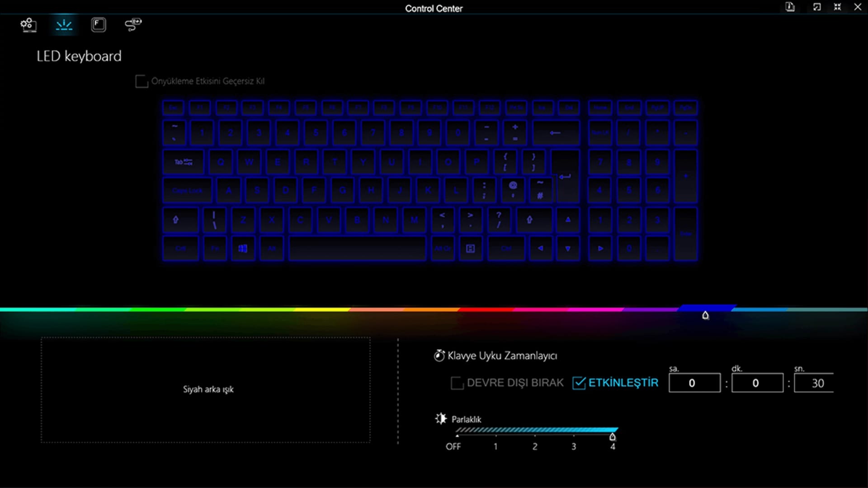
Task: Click the spacebar on the virtual keyboard
Action: (x=357, y=249)
